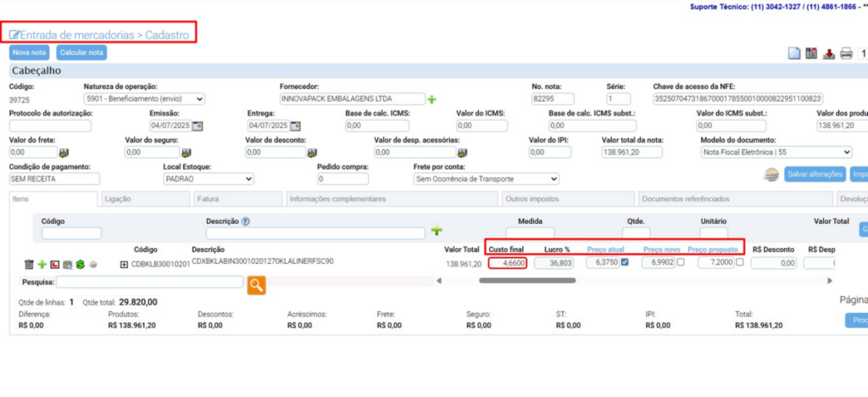Screen dimensions: 868x397
Task: Focus the Custo final value 4,6600
Action: click(x=508, y=264)
